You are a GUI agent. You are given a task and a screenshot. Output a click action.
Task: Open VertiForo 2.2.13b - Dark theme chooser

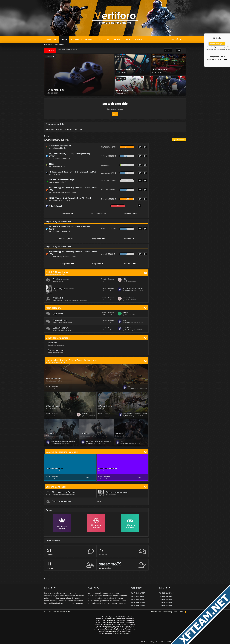(x=217, y=59)
